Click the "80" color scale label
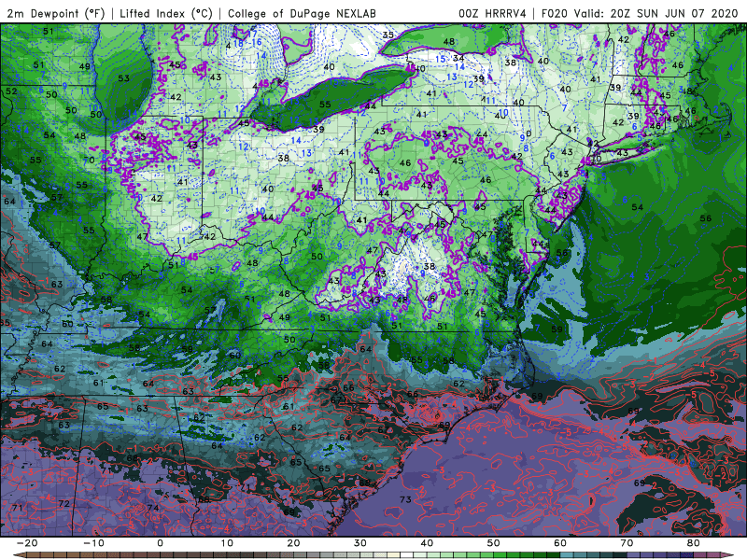 click(x=694, y=543)
